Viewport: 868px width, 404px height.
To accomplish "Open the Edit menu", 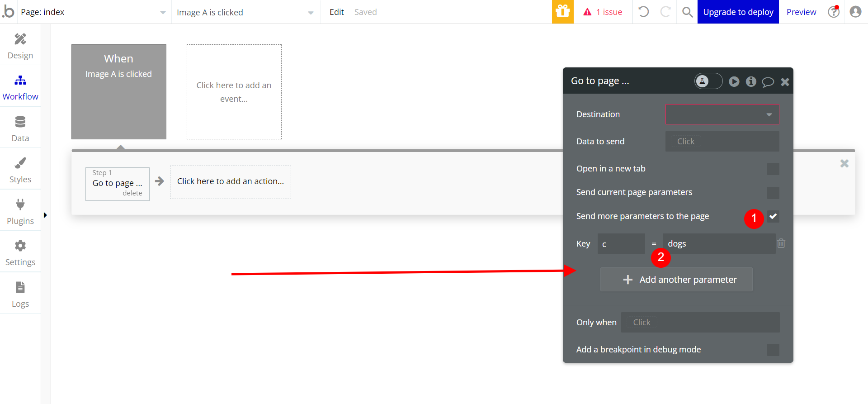I will pos(337,12).
